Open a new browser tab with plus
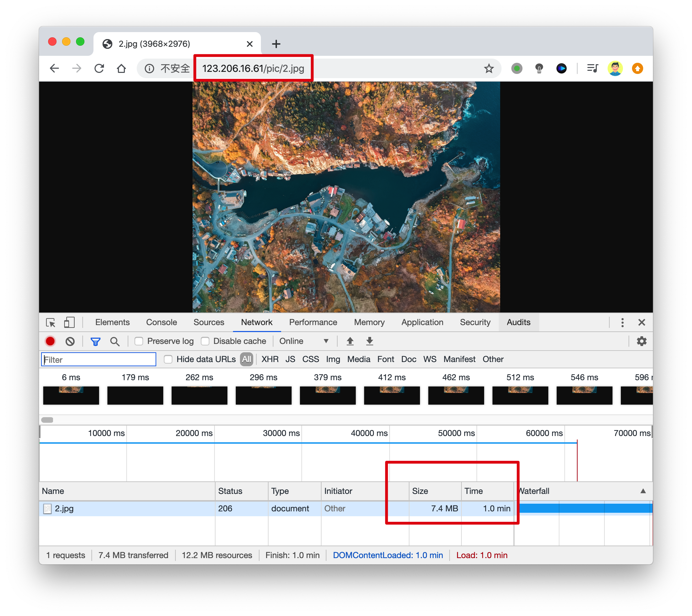692x616 pixels. tap(276, 44)
